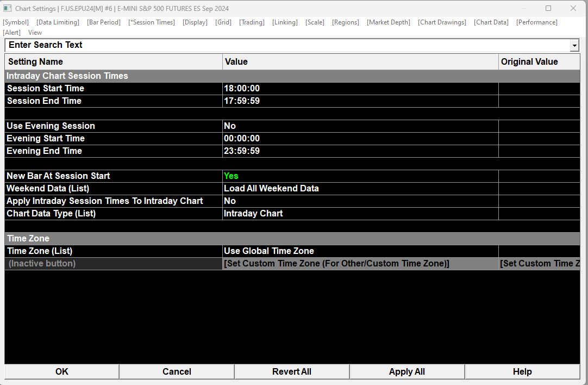Toggle Apply Intraday Session Times To Intraday Chart

click(x=360, y=201)
